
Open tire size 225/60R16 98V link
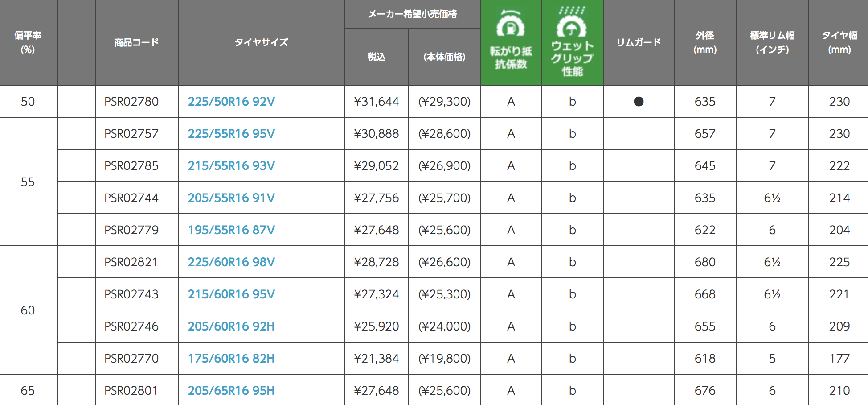coord(231,262)
